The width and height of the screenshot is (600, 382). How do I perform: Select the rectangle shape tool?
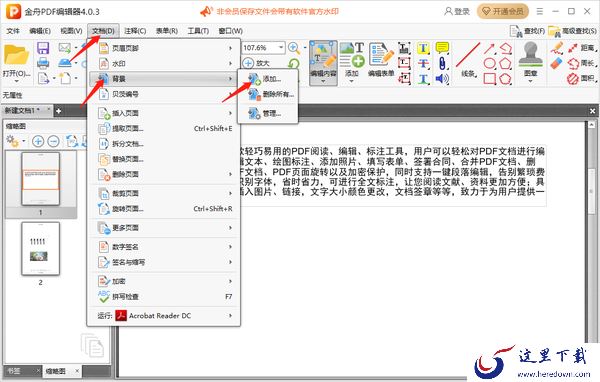coord(489,79)
